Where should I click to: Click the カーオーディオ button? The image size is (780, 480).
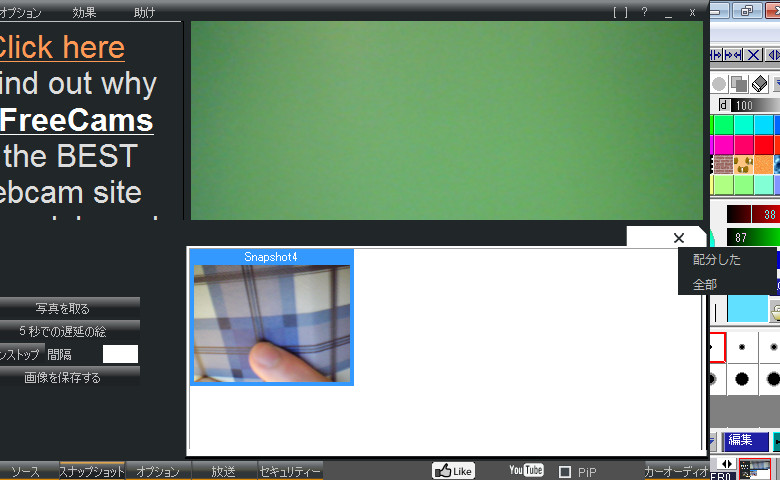tap(676, 471)
